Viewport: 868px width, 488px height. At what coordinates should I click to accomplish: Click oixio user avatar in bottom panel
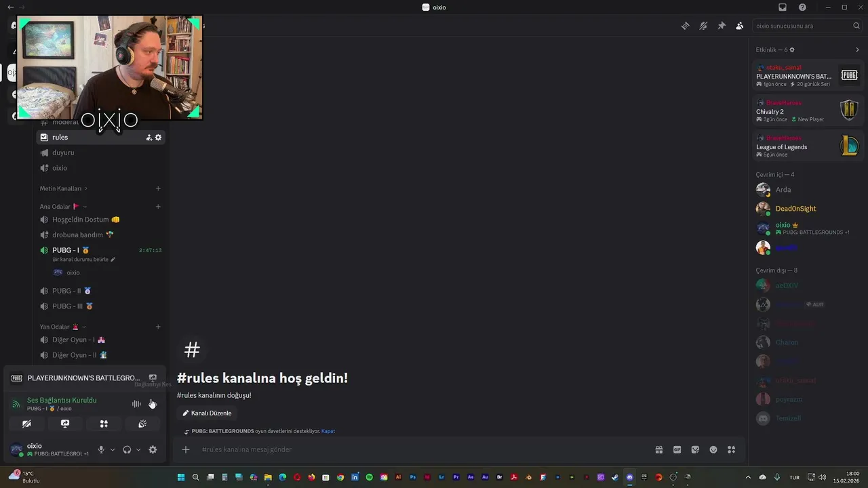pos(16,449)
